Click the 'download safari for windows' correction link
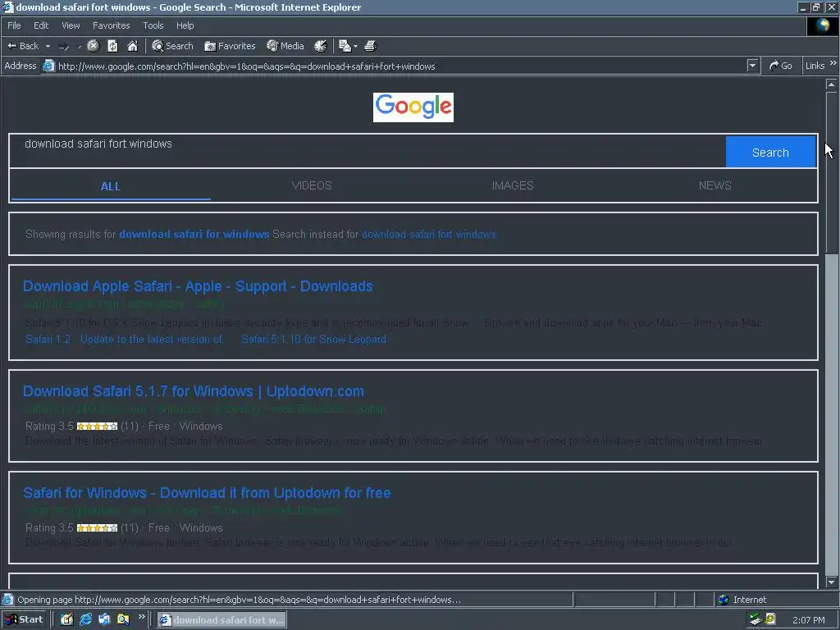The height and width of the screenshot is (630, 840). point(194,234)
